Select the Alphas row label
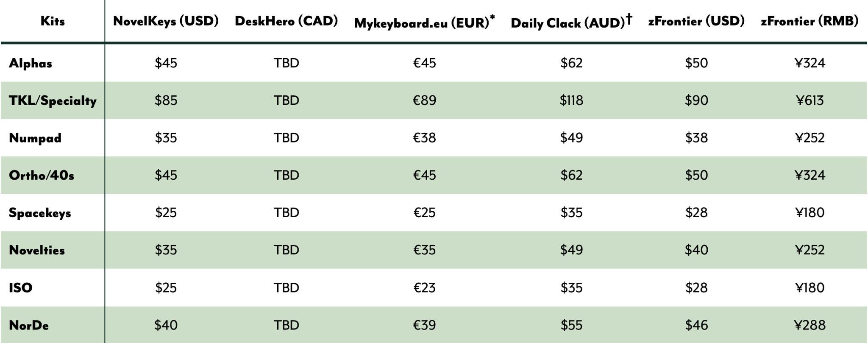The height and width of the screenshot is (343, 868). pyautogui.click(x=31, y=63)
